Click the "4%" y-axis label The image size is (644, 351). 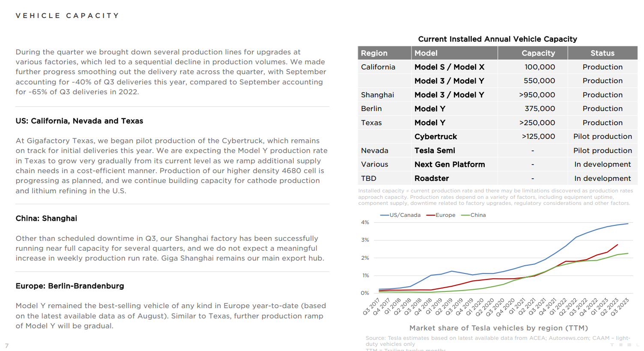click(x=365, y=222)
